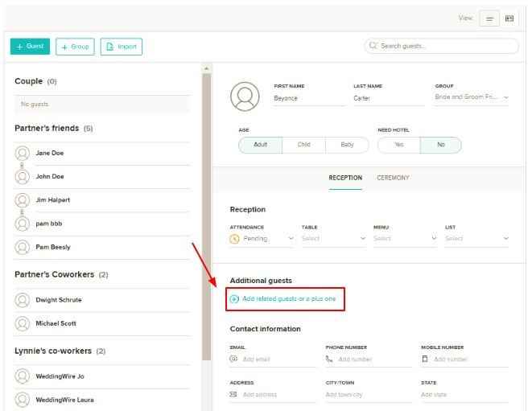Switch to the Reception tab

pos(345,178)
